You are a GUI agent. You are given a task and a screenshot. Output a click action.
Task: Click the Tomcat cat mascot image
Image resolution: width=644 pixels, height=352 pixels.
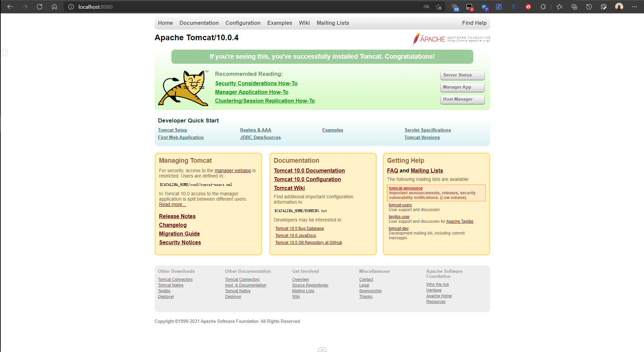(183, 88)
